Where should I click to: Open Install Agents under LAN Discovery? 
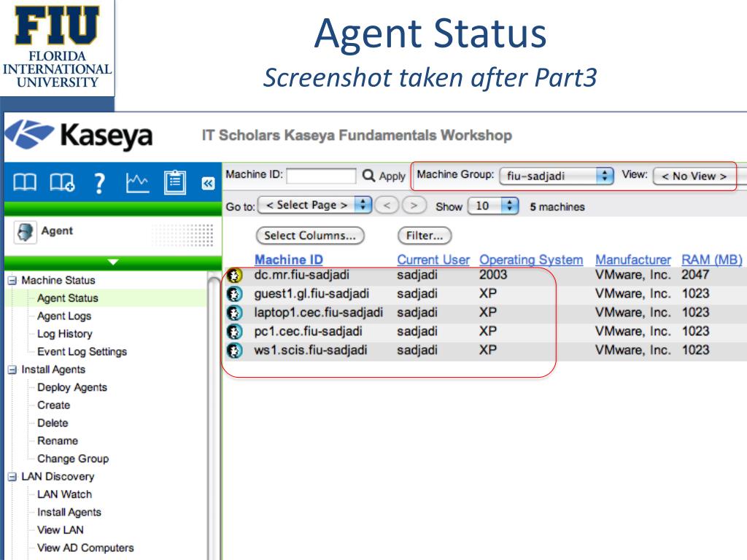coord(69,513)
